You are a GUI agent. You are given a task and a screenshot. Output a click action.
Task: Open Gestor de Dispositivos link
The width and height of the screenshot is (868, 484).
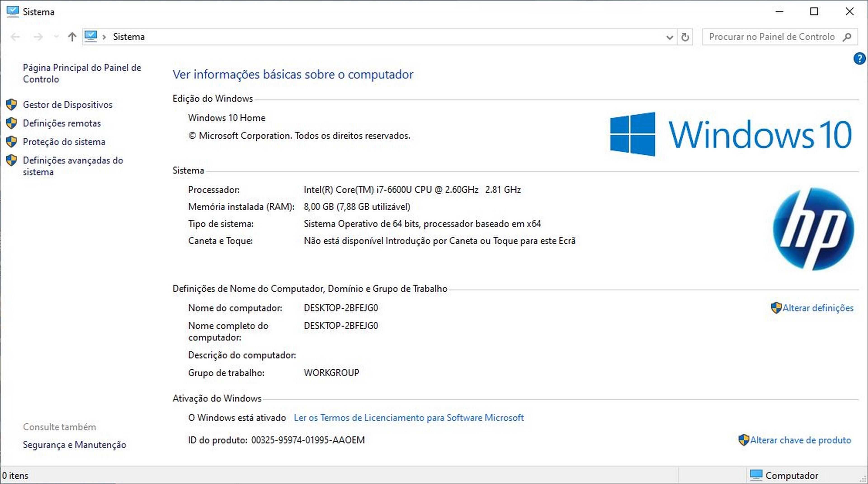(67, 104)
